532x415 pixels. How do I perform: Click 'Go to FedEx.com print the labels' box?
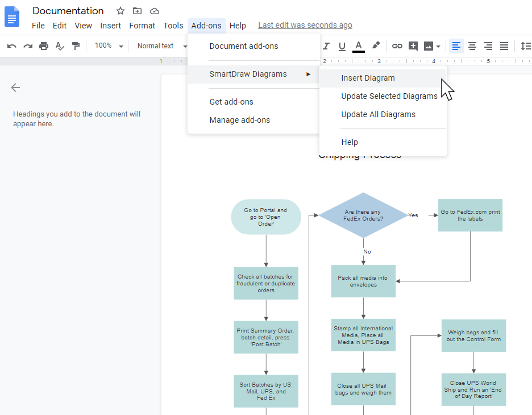pos(470,215)
